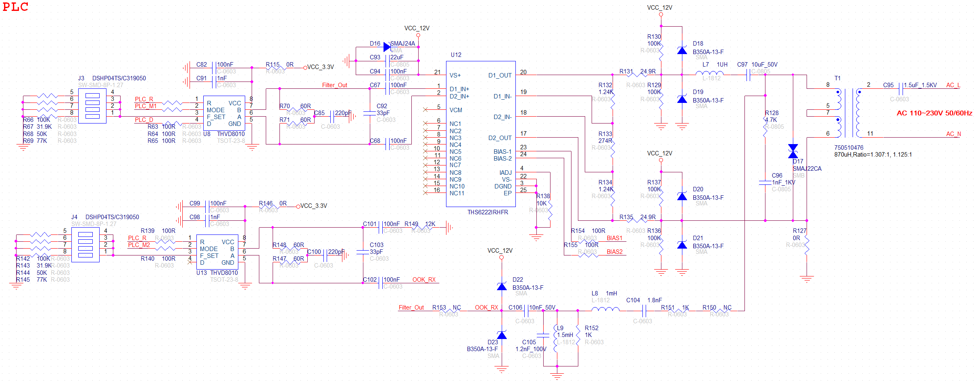Select the U12 amplifier IC body
Image resolution: width=980 pixels, height=383 pixels.
point(481,134)
